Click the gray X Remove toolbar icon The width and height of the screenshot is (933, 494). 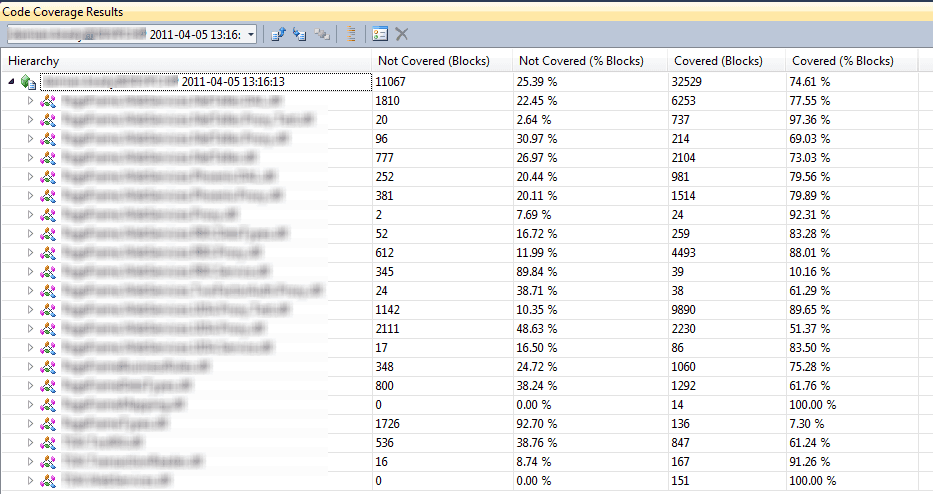coord(402,34)
